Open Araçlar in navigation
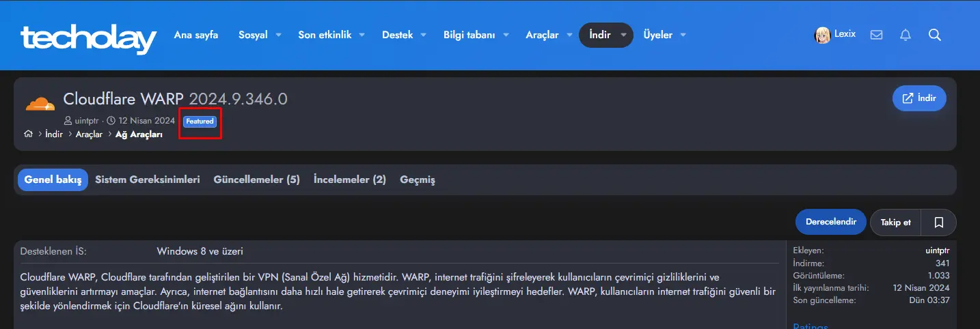Screen dimensions: 980x329 pyautogui.click(x=542, y=35)
